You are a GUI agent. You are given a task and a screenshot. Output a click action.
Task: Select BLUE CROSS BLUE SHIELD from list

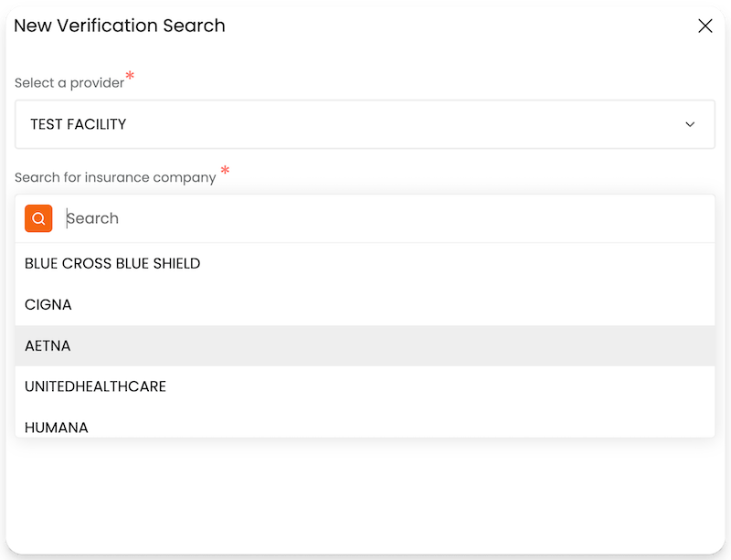tap(112, 264)
